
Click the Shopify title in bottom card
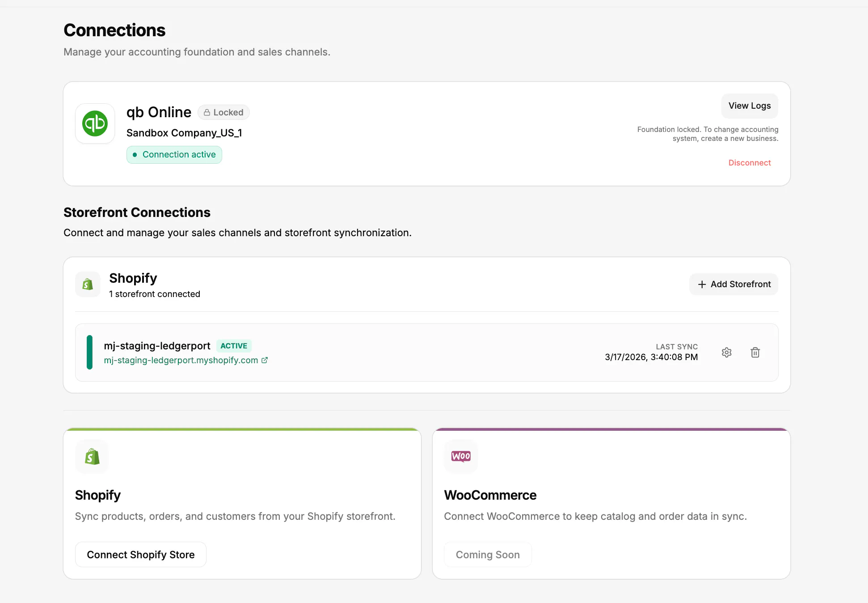(x=98, y=495)
